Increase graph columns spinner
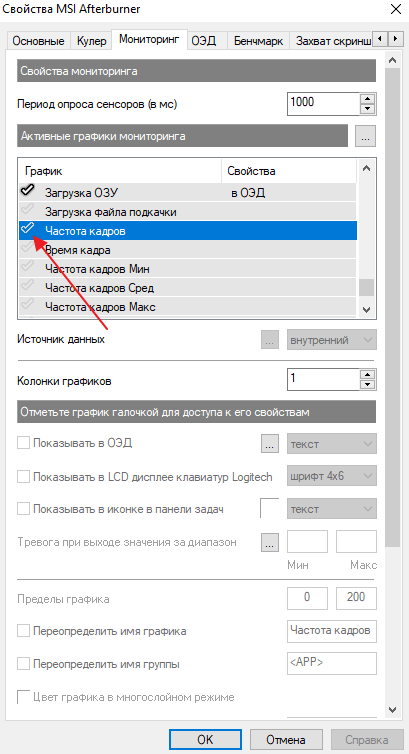 368,374
